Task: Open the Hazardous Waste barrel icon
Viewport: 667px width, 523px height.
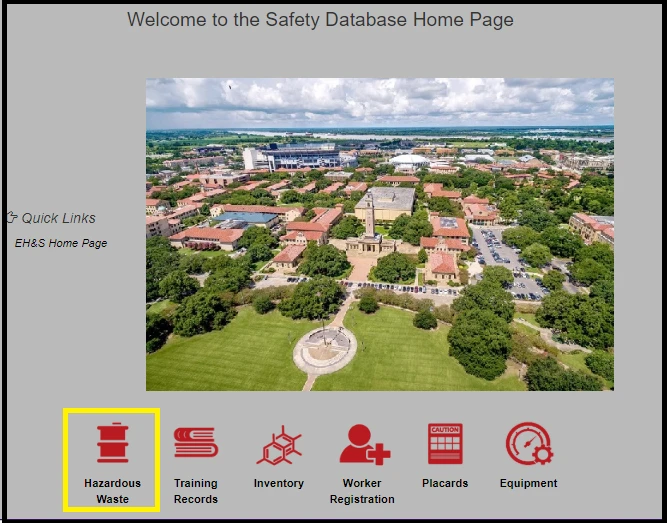Action: [112, 443]
